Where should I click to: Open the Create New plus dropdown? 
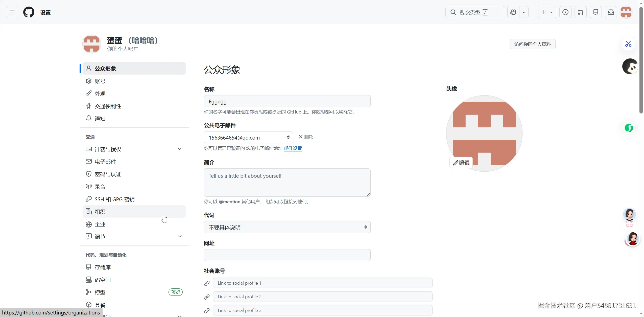pyautogui.click(x=547, y=12)
